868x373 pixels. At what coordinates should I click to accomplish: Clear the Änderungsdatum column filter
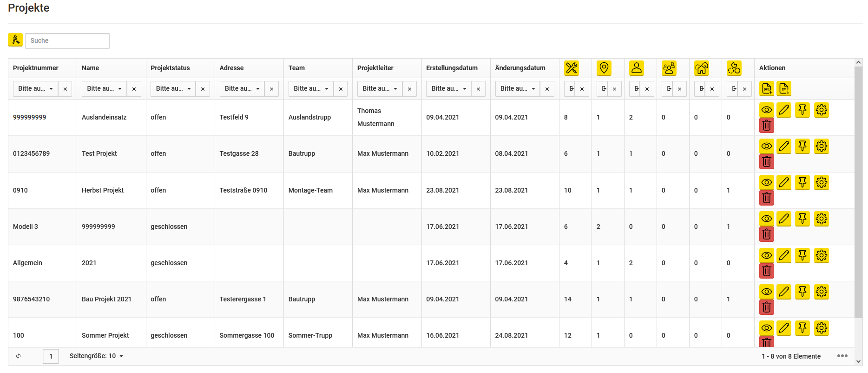547,89
